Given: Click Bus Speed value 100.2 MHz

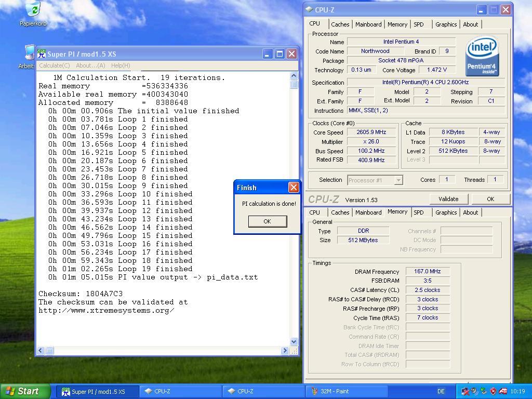Looking at the screenshot, I should 371,151.
